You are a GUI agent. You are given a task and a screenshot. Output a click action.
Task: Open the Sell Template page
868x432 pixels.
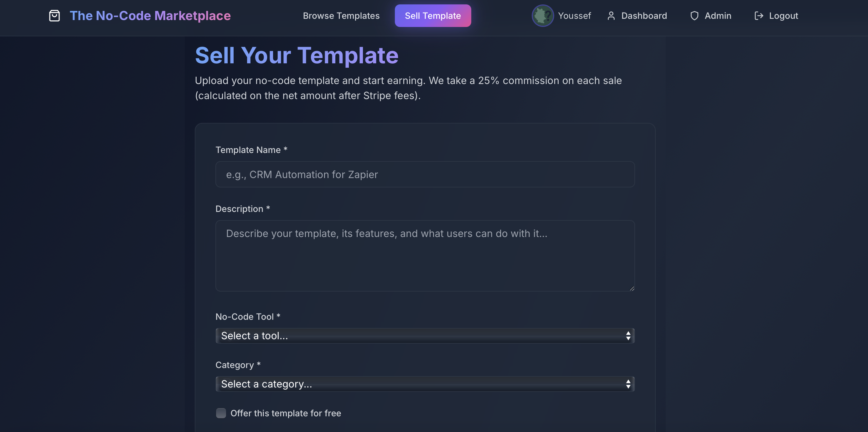[433, 15]
